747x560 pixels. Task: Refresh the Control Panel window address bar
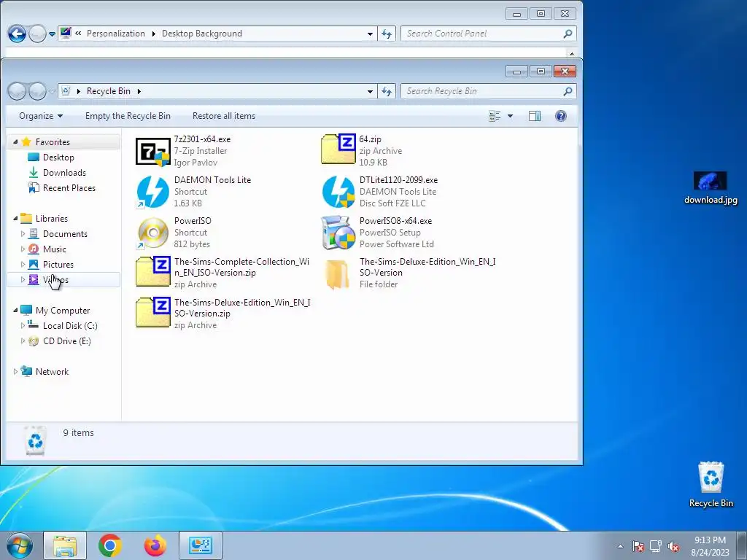click(387, 34)
